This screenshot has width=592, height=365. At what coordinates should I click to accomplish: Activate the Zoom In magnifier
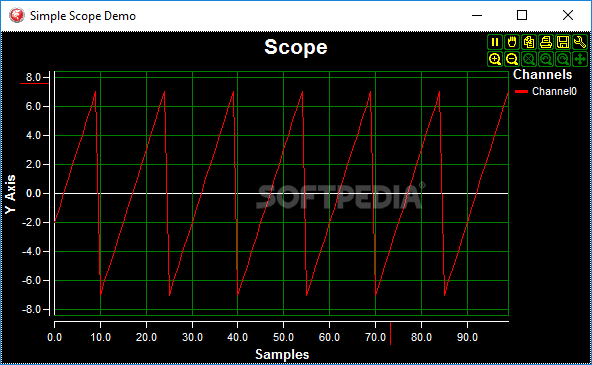click(495, 59)
